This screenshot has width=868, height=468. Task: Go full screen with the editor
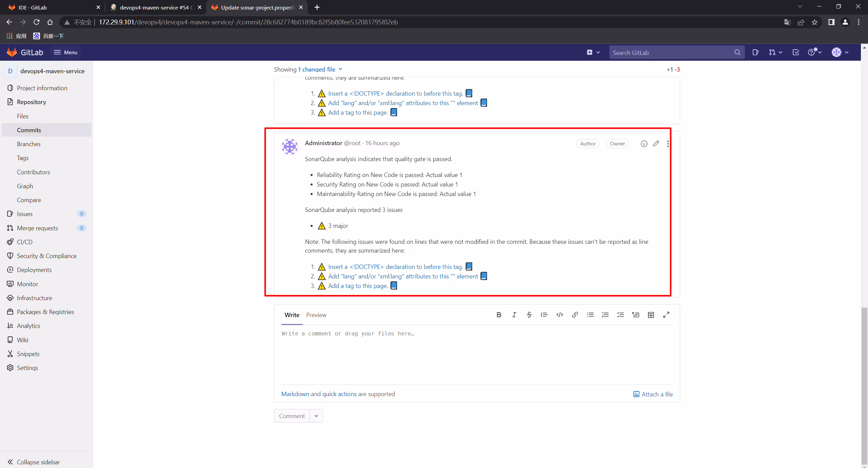tap(666, 315)
